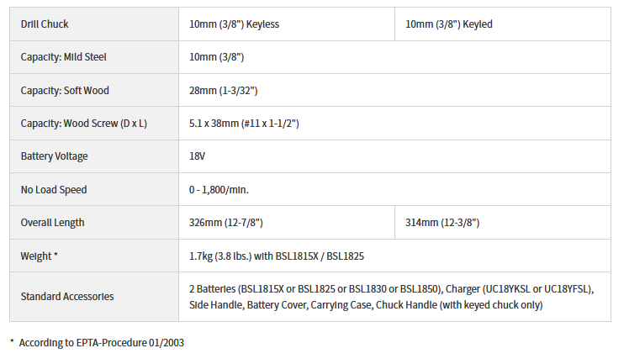Click the "Battery Voltage" row label
This screenshot has height=364, width=624.
pyautogui.click(x=54, y=156)
